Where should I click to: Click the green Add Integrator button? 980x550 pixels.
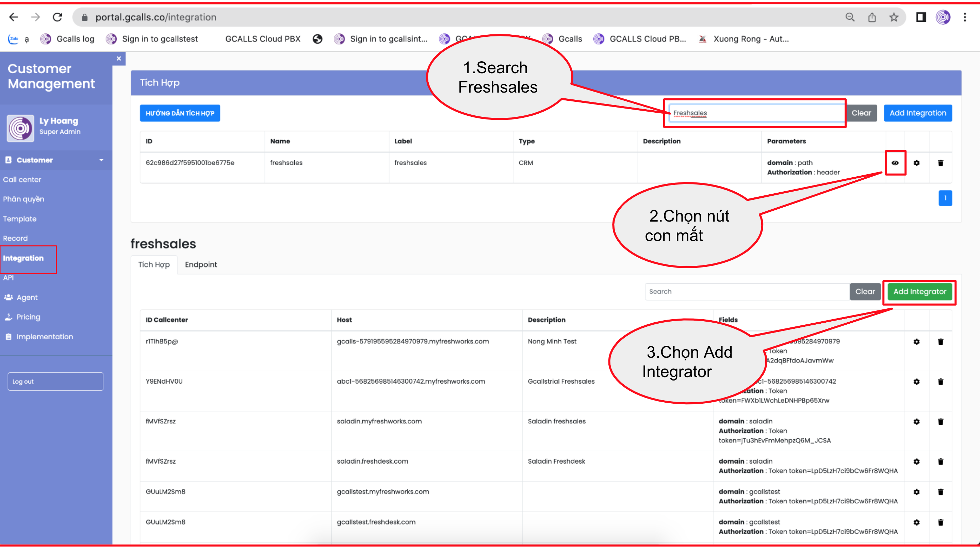919,292
